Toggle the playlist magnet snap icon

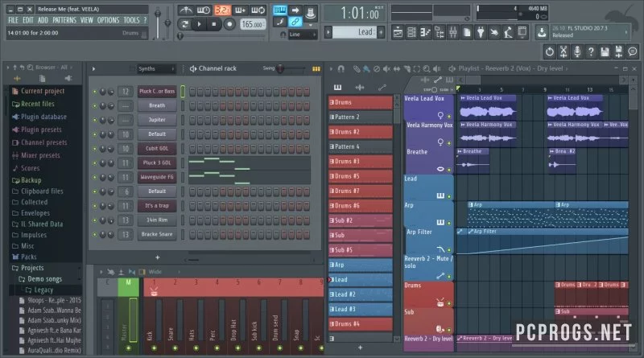(x=341, y=68)
